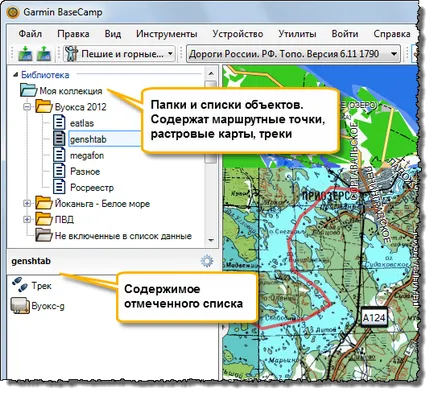Viewport: 434px width, 397px height.
Task: Select the Трек item in contents list
Action: pos(42,286)
